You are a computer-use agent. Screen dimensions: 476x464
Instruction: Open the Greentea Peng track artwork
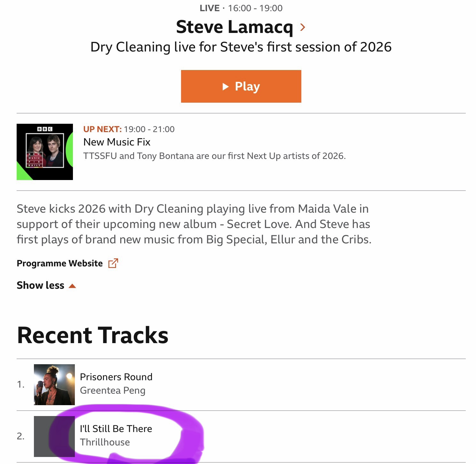54,385
